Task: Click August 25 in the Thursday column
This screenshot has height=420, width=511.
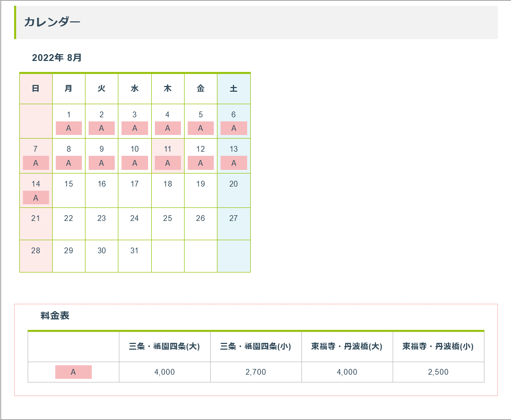Action: tap(167, 218)
